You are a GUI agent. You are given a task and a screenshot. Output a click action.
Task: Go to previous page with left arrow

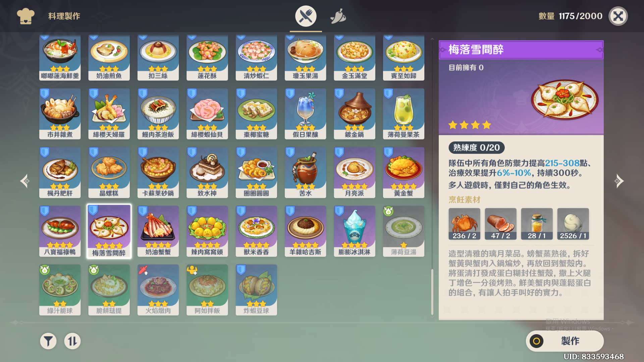point(25,181)
